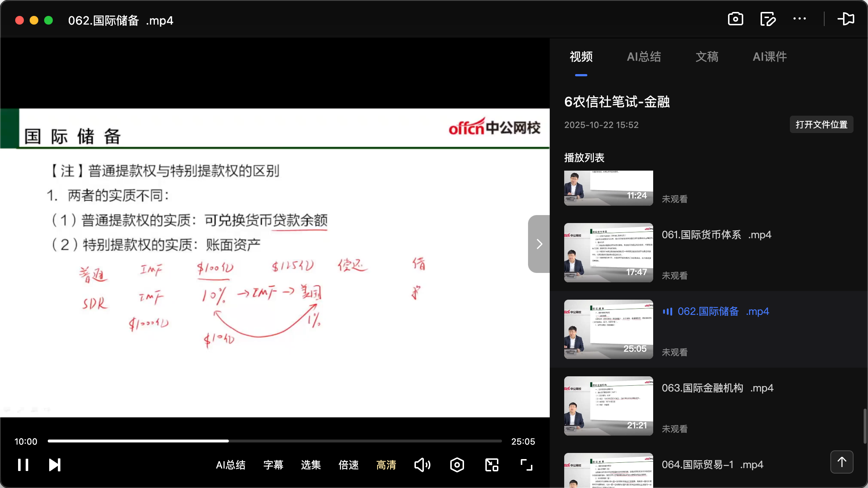Open the video notes editor icon

(767, 19)
